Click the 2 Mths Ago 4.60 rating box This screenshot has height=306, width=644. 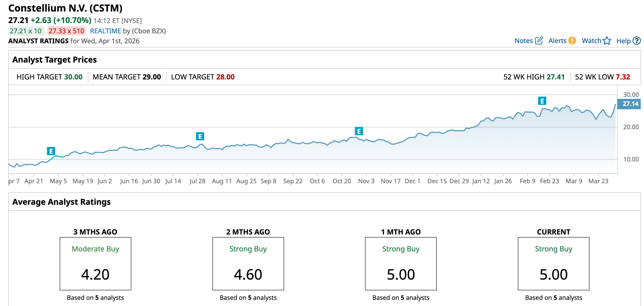248,263
